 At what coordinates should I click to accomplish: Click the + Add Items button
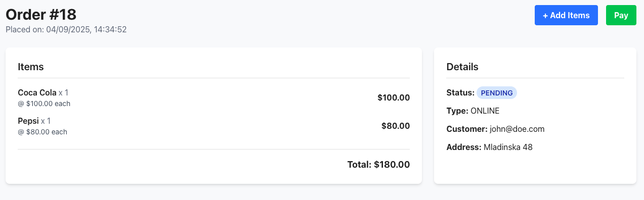(x=566, y=15)
